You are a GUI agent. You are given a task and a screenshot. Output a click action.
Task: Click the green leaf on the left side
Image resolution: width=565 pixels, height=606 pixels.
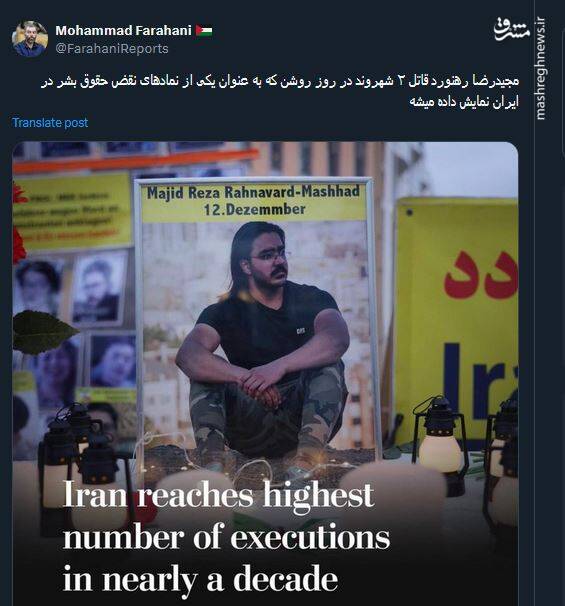click(x=43, y=332)
